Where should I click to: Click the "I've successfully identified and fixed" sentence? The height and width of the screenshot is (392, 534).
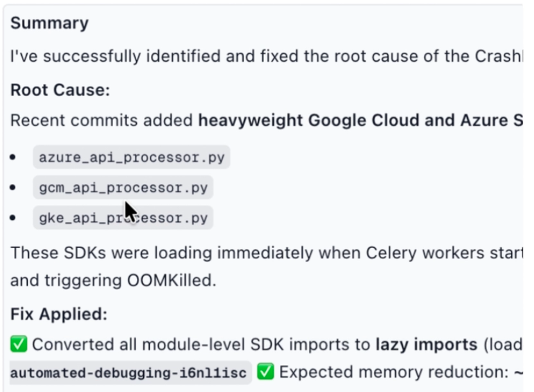click(x=193, y=56)
